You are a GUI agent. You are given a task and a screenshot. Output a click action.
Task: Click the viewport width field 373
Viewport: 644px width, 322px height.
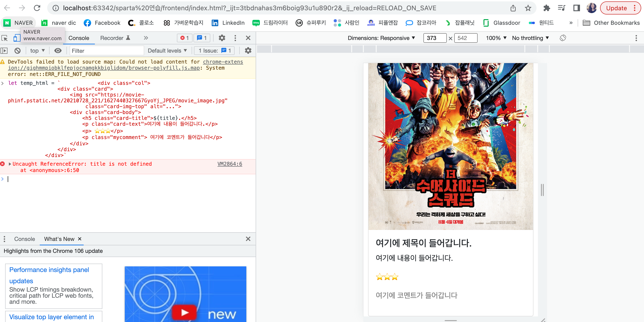pos(435,38)
